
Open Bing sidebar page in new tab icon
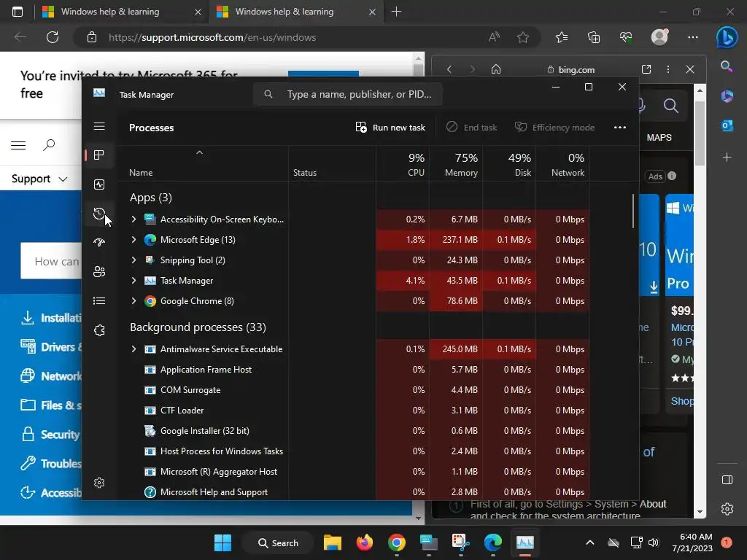point(646,69)
